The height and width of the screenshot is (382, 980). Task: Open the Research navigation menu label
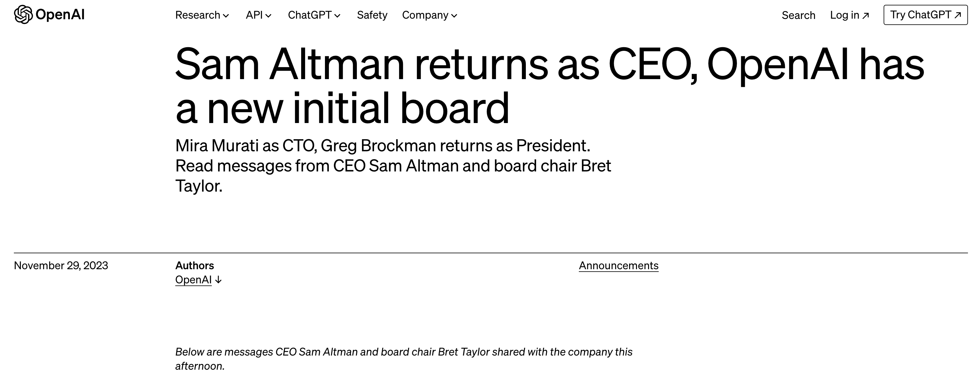[x=198, y=15]
